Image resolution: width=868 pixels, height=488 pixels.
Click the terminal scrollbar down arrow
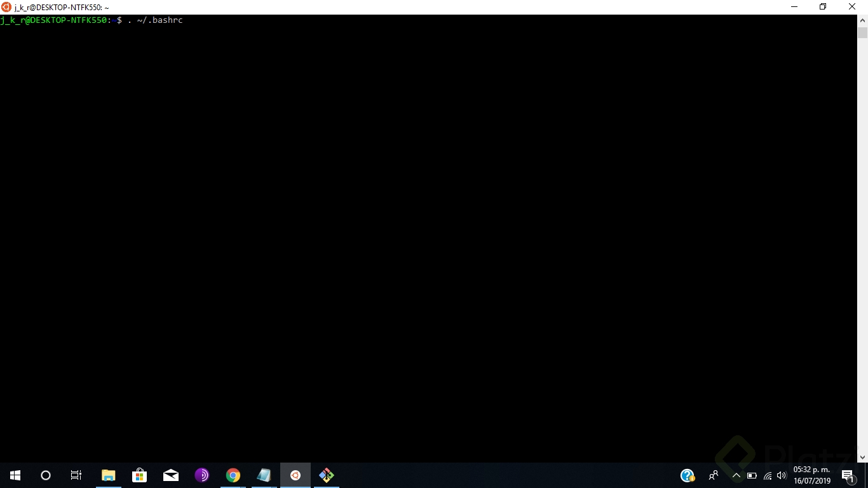coord(862,456)
